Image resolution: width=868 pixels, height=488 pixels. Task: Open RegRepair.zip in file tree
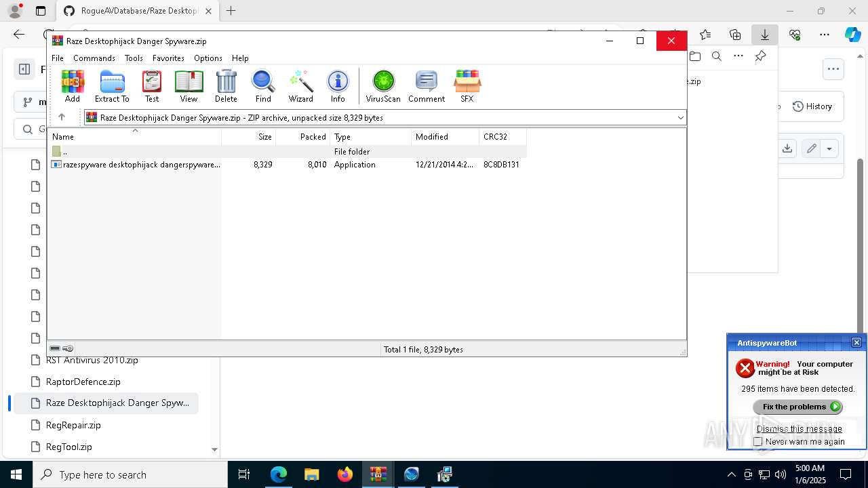click(73, 425)
